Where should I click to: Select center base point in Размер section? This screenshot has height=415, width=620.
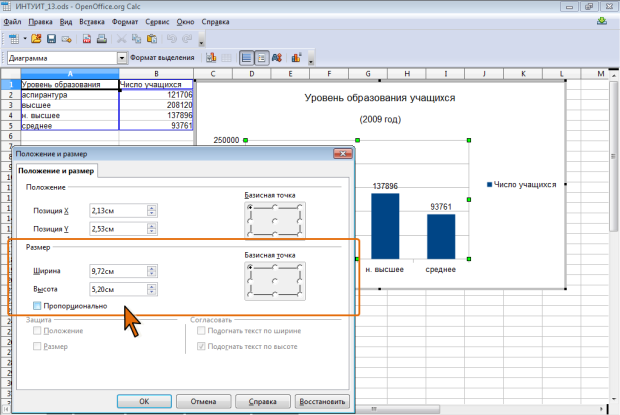tap(275, 281)
